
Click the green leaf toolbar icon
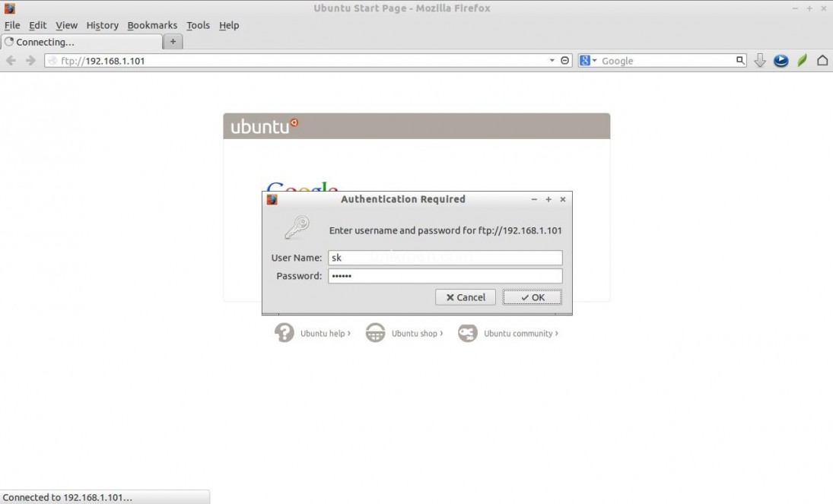point(802,61)
